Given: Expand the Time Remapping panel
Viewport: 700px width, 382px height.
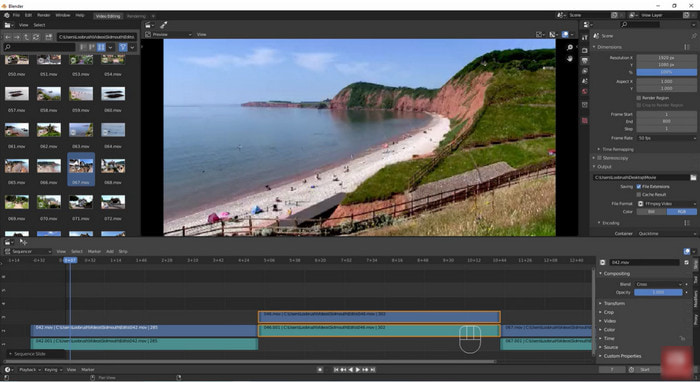Looking at the screenshot, I should [617, 149].
